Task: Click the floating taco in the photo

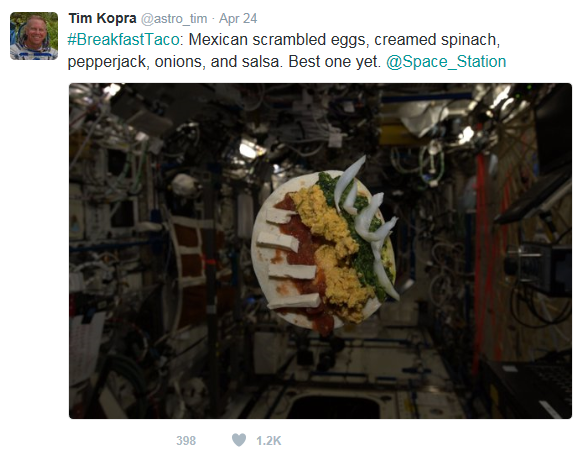Action: click(324, 246)
